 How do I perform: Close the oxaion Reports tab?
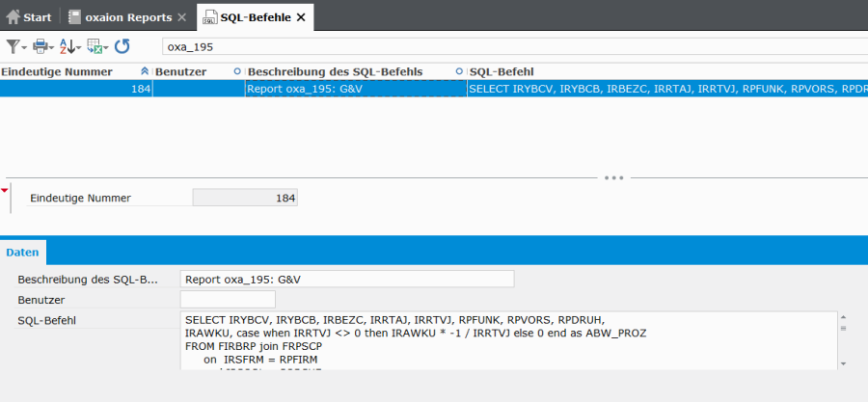(x=181, y=17)
